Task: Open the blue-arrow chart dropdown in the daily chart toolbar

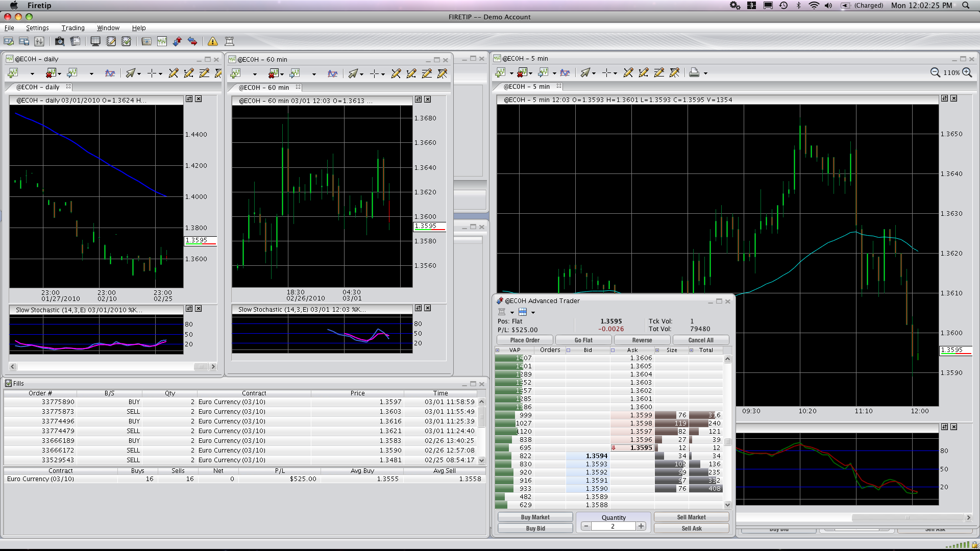Action: tap(91, 74)
